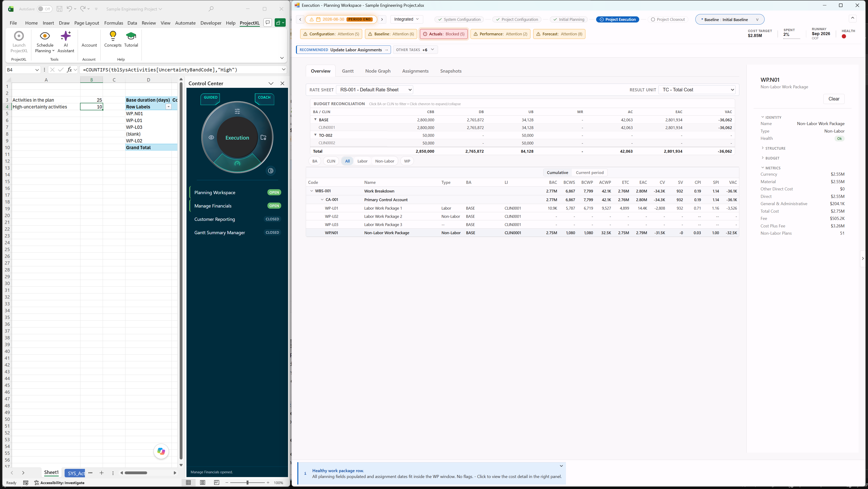Click the previous period arrow by date
Screen dimensions: 868x489
coord(300,19)
